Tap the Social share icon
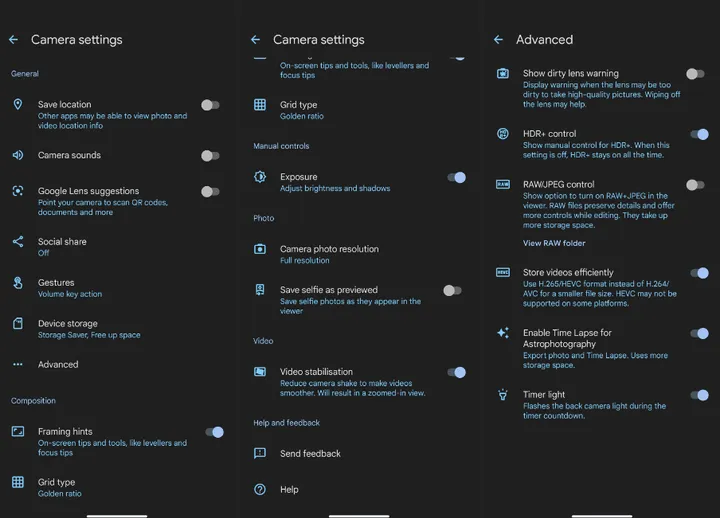720x518 pixels. click(17, 242)
